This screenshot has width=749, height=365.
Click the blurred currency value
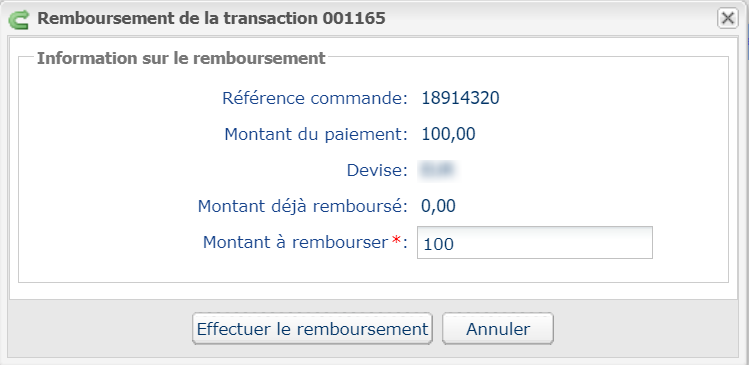[x=438, y=170]
